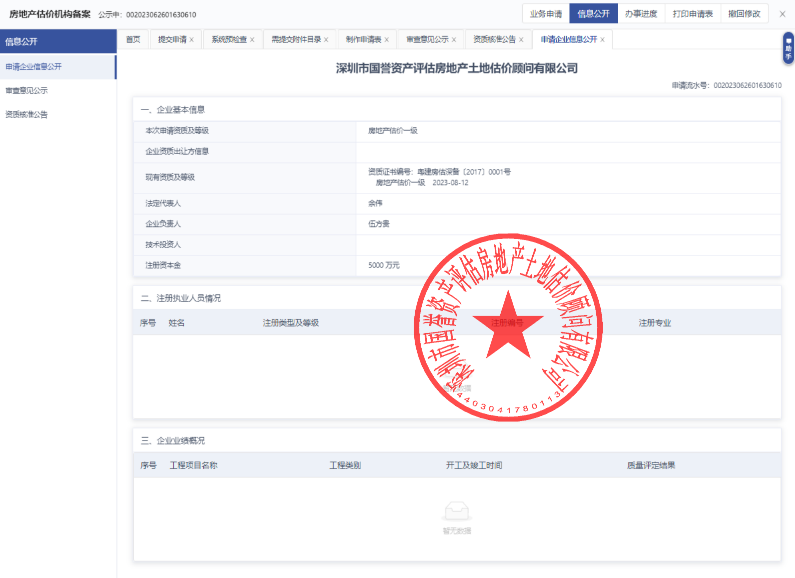Open the 系统预检查 tab
This screenshot has width=795, height=578.
click(228, 40)
